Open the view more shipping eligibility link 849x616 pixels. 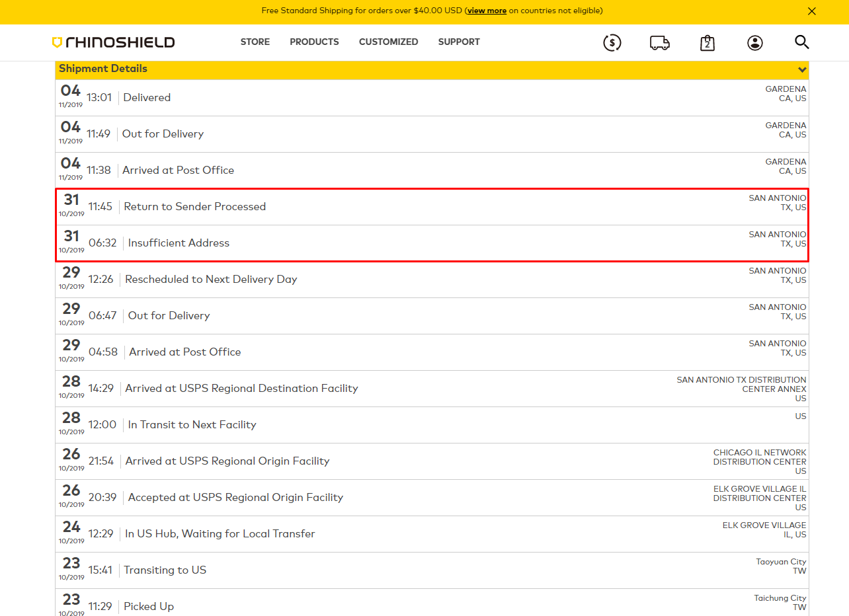486,11
